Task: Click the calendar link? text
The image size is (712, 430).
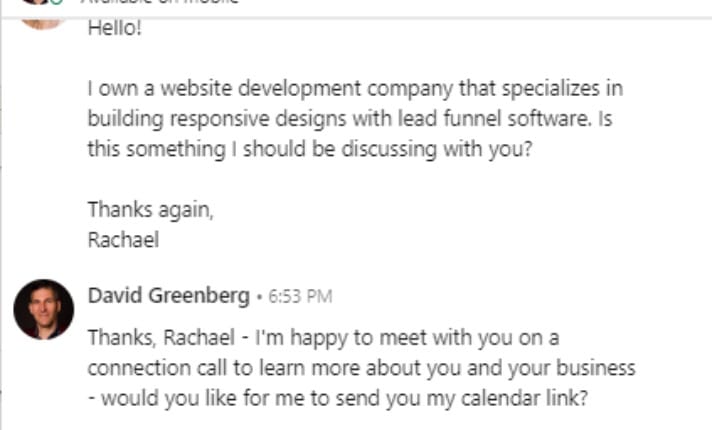Action: [524, 399]
